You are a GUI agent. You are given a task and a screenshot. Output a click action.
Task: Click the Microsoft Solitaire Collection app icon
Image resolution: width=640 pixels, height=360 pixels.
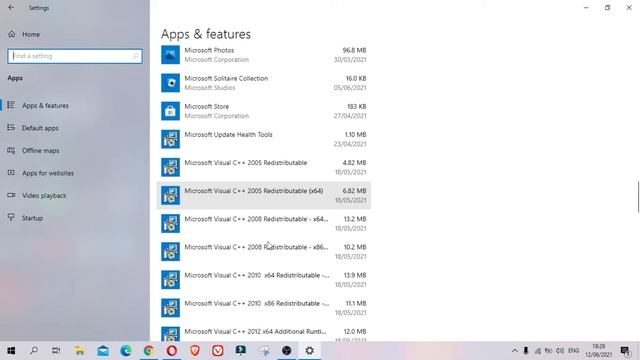coord(170,83)
